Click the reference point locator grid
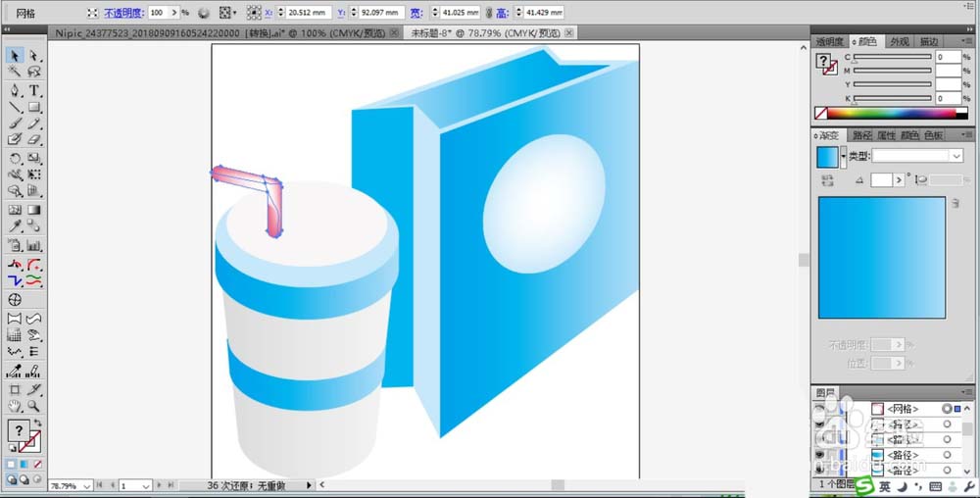Screen dimensions: 980x498 (254, 13)
